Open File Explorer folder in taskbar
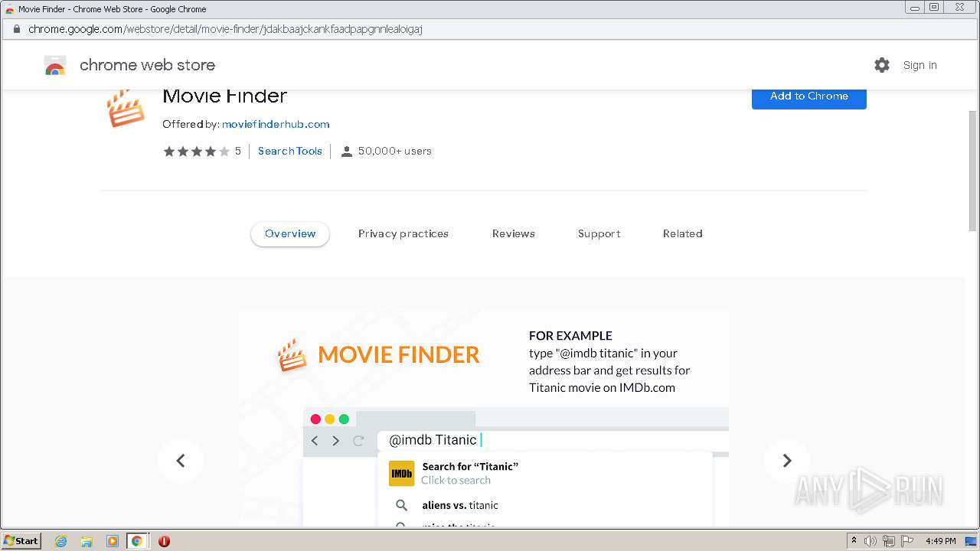980x551 pixels. [87, 541]
